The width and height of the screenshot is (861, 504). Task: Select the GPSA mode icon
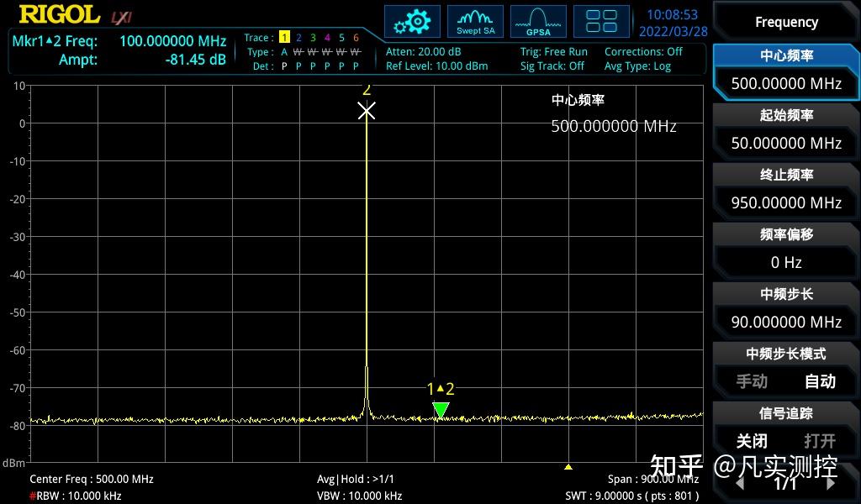coord(537,21)
